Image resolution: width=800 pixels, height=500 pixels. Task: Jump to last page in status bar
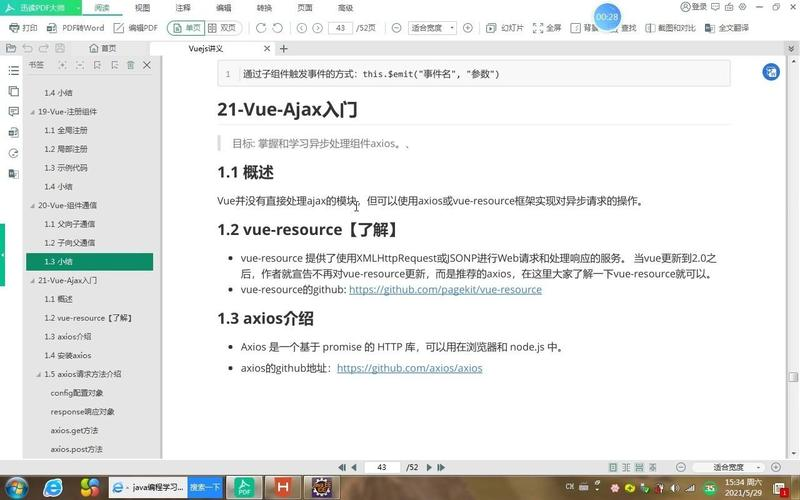pyautogui.click(x=441, y=467)
